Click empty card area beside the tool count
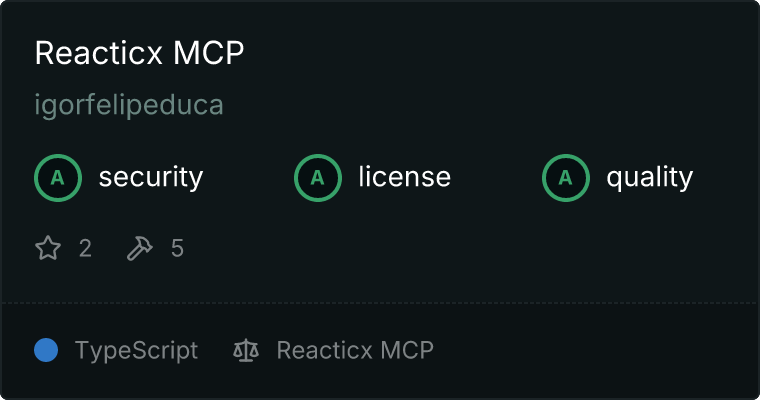This screenshot has height=400, width=760. coord(436,248)
